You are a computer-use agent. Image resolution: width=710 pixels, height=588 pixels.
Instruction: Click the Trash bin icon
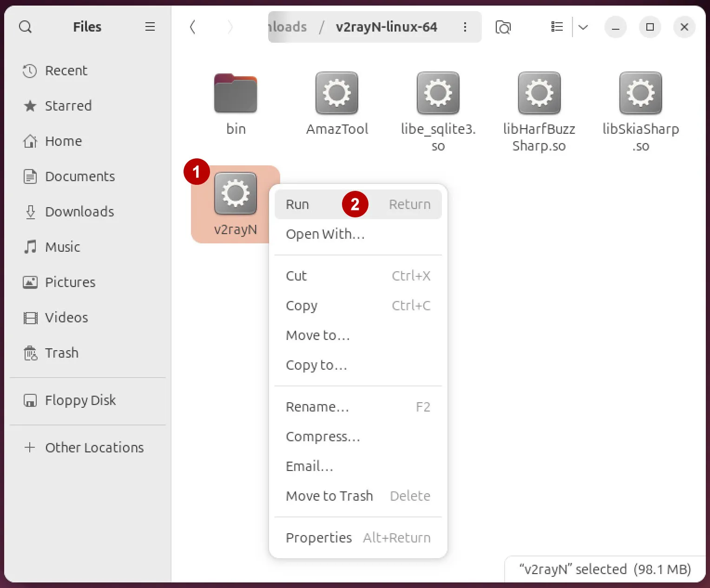(30, 353)
